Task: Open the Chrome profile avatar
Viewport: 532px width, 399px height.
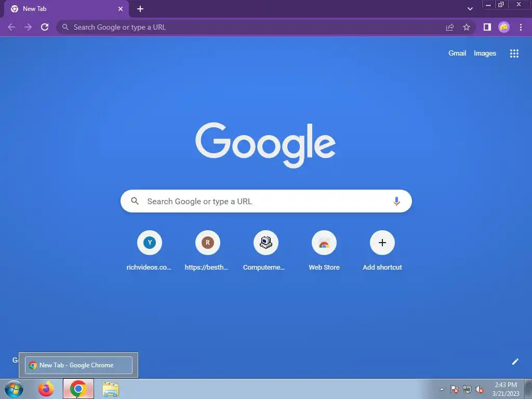Action: click(504, 27)
